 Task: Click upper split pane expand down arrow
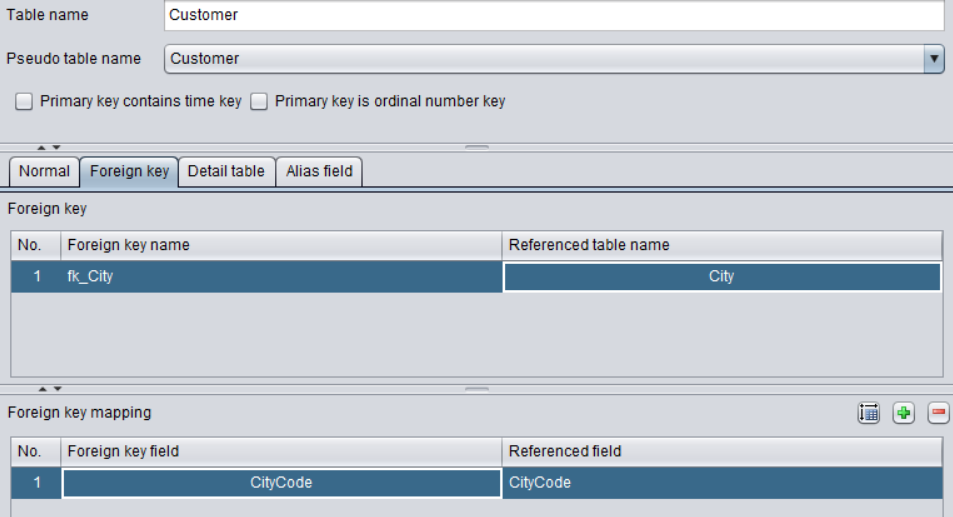pyautogui.click(x=57, y=148)
